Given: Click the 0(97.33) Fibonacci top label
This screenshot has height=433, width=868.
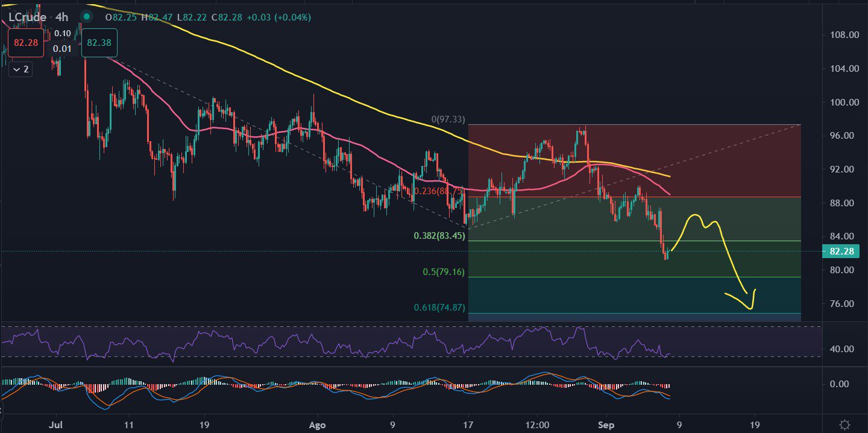Looking at the screenshot, I should pos(448,120).
